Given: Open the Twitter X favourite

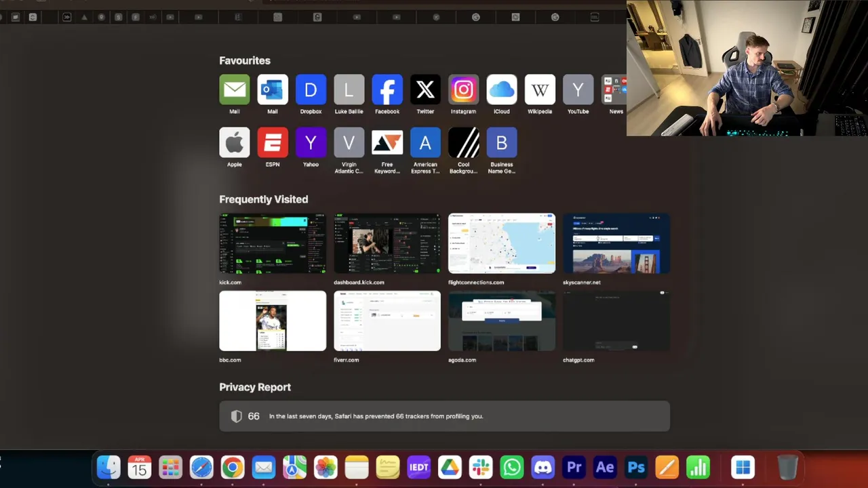Looking at the screenshot, I should click(425, 89).
